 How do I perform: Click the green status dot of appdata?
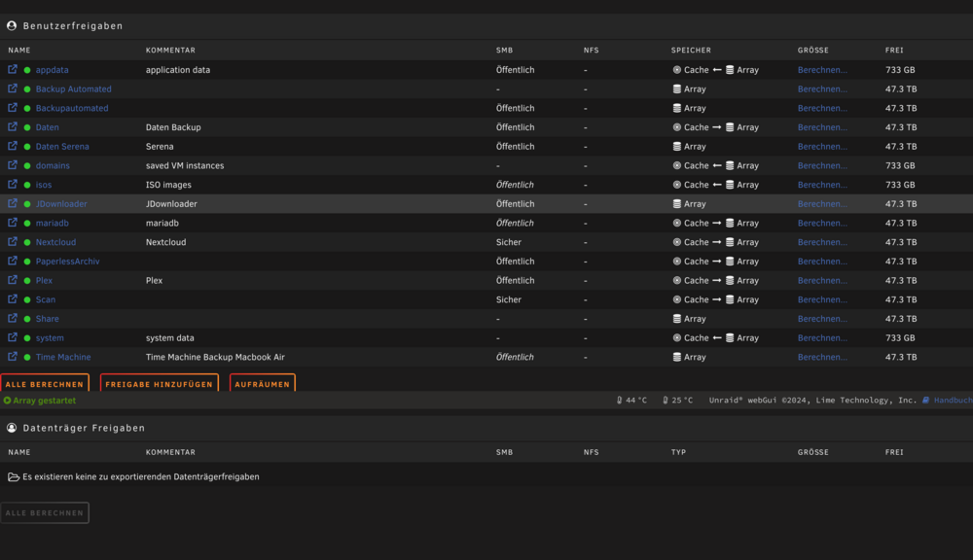pos(27,70)
